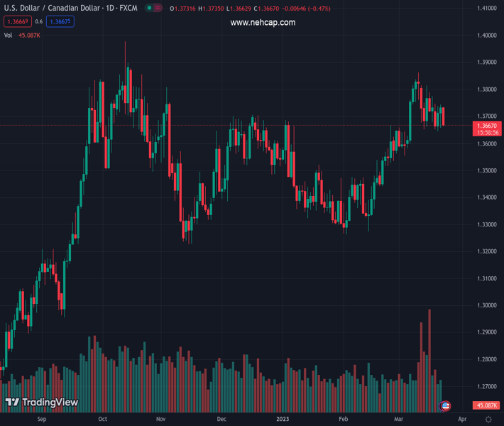Image resolution: width=504 pixels, height=426 pixels.
Task: Open the TradingView logo link
Action: click(42, 402)
